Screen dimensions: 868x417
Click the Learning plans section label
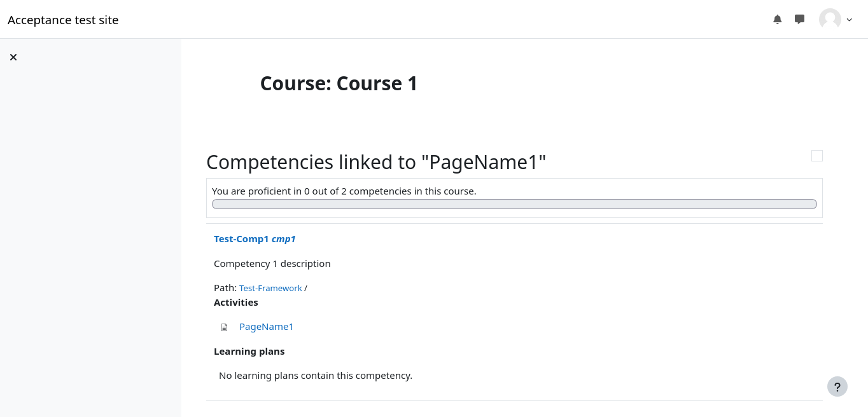coord(249,352)
